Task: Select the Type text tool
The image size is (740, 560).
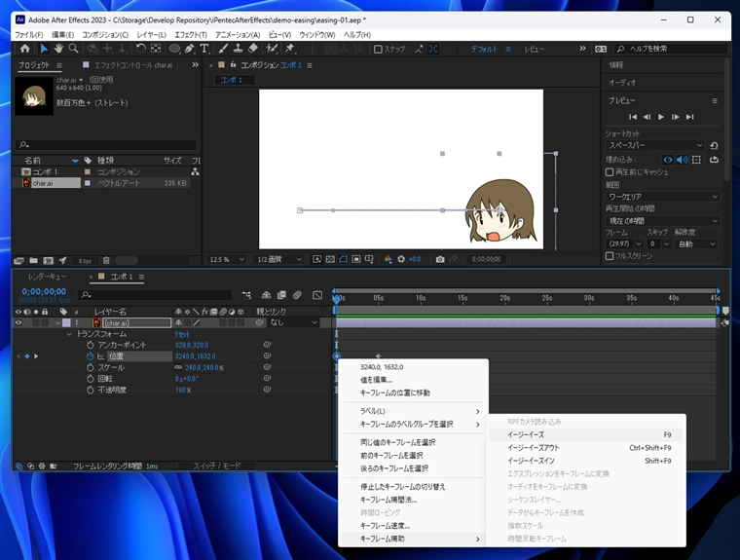Action: click(x=203, y=49)
